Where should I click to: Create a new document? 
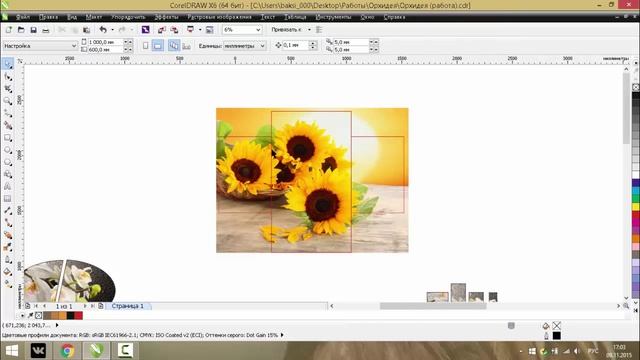(x=9, y=30)
